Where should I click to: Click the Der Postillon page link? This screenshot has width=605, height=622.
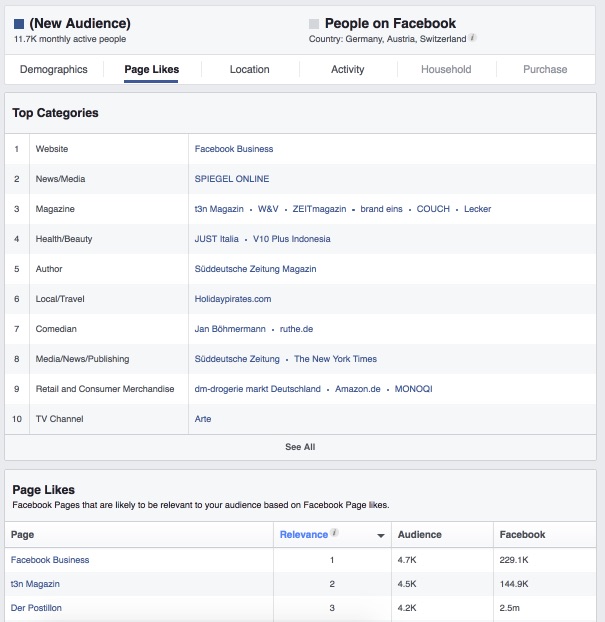click(x=36, y=608)
